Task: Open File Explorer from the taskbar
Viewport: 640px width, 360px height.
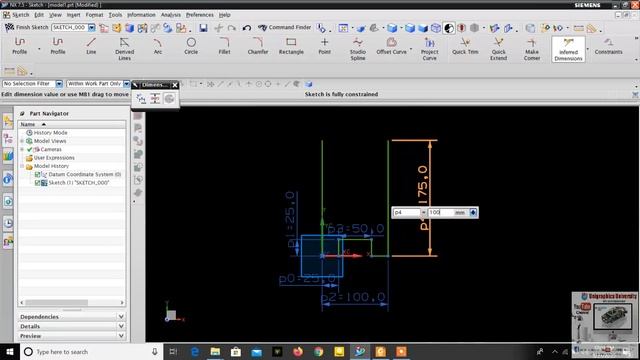Action: (x=215, y=351)
